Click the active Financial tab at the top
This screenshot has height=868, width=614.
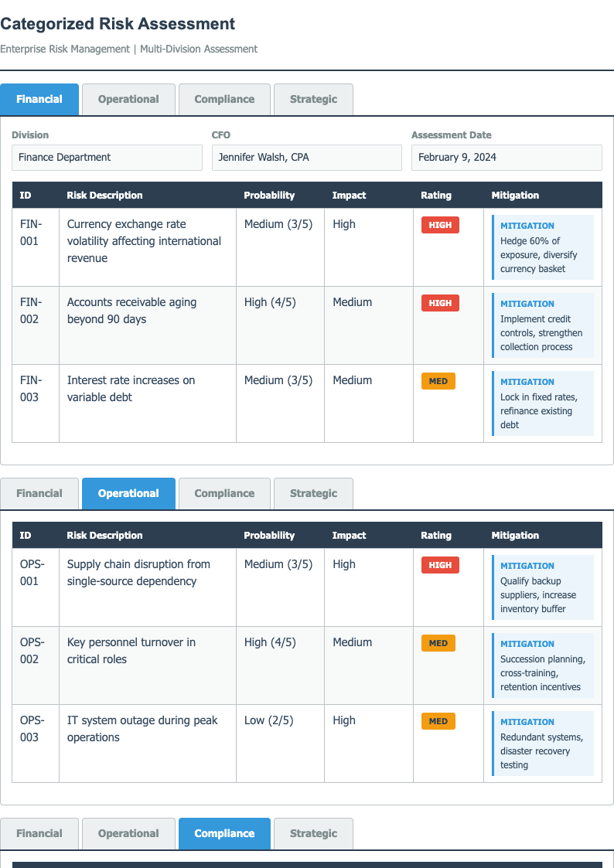(39, 100)
